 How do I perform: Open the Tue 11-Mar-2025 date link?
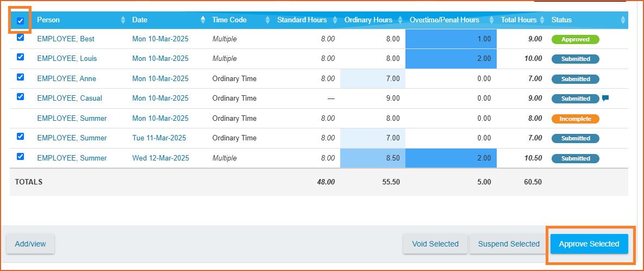point(159,138)
